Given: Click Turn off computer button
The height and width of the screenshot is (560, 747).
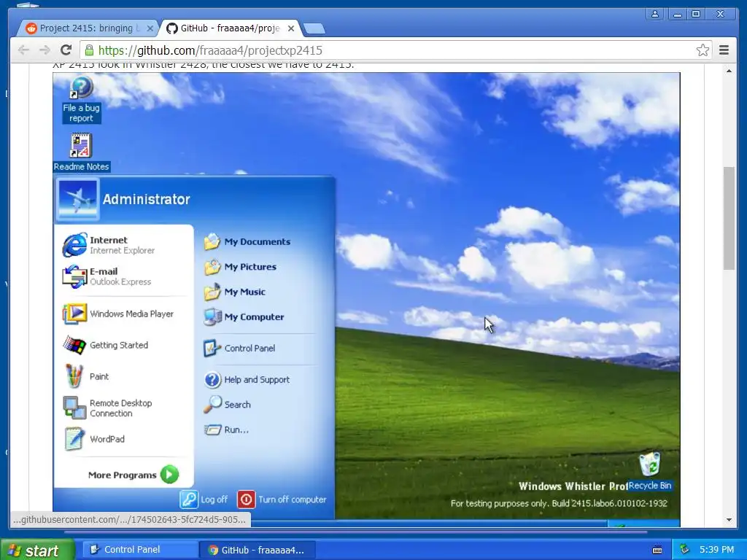Looking at the screenshot, I should click(282, 499).
